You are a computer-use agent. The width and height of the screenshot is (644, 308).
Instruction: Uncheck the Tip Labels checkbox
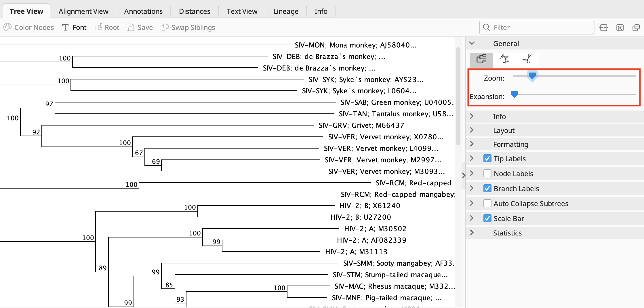[x=487, y=159]
